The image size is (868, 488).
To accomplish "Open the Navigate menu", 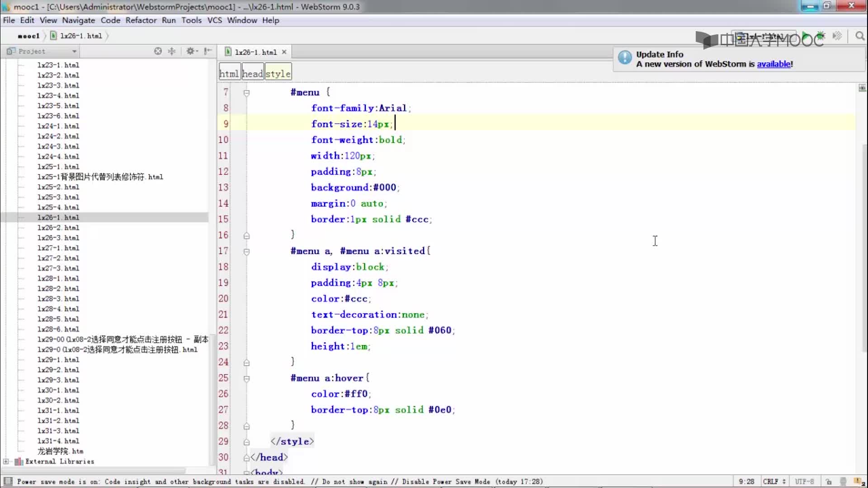I will (79, 20).
